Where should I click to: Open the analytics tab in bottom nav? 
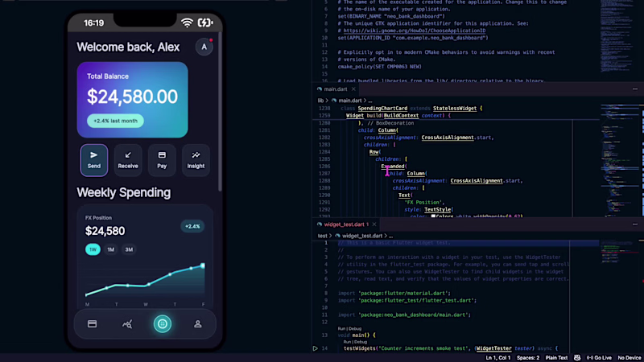point(127,324)
